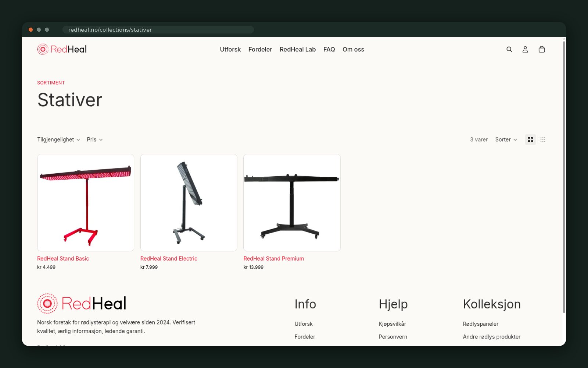588x368 pixels.
Task: Click the "Info" footer heading
Action: [x=305, y=304]
